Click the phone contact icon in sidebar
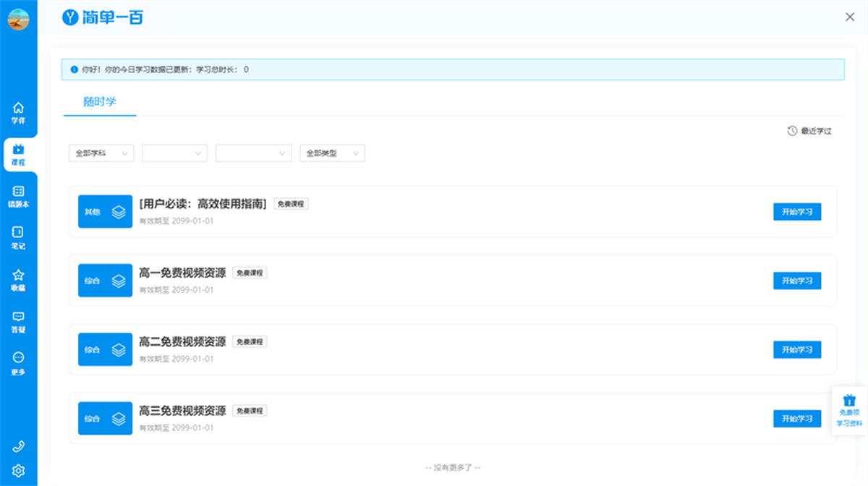This screenshot has height=486, width=868. tap(18, 446)
